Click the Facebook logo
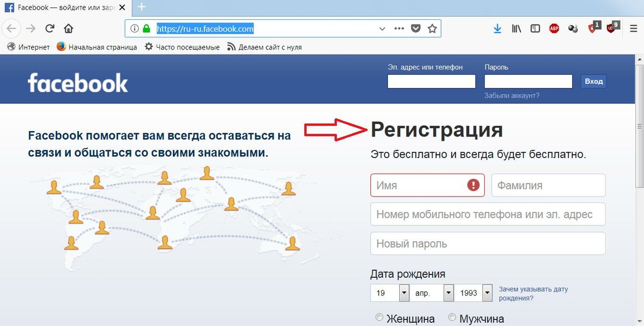This screenshot has width=644, height=326. (78, 83)
